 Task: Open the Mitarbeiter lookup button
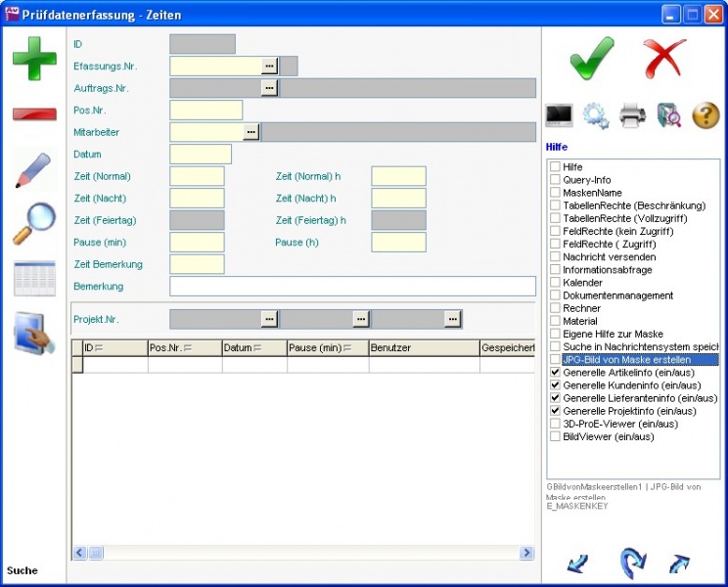coord(251,131)
